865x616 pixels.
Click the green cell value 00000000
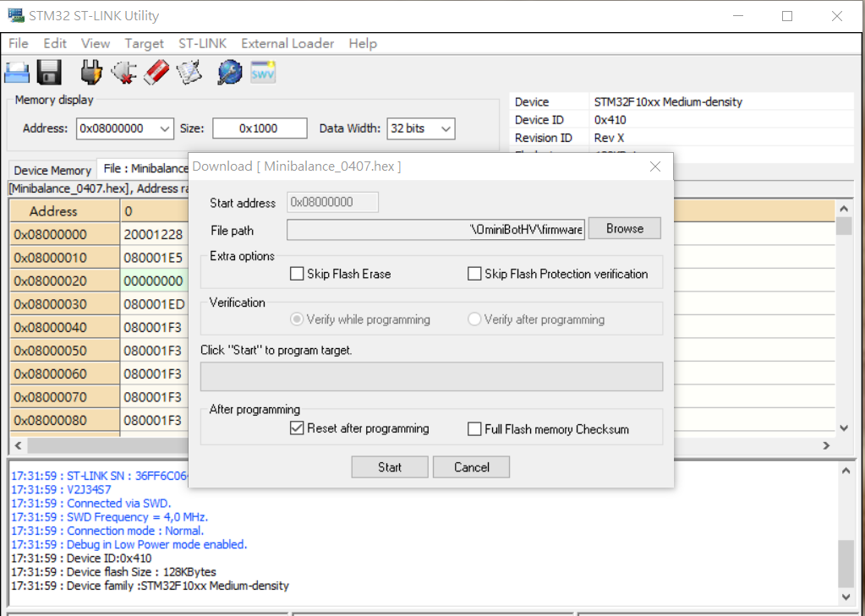pyautogui.click(x=153, y=281)
